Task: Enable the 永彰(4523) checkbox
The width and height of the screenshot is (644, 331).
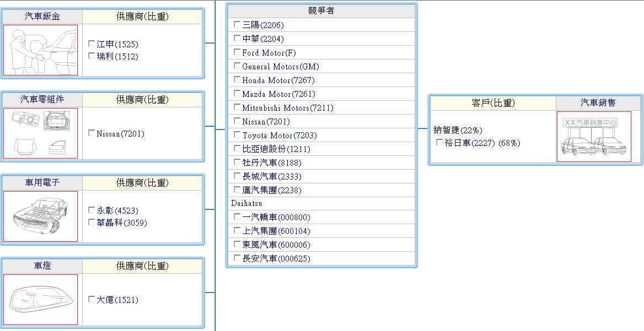Action: click(92, 210)
